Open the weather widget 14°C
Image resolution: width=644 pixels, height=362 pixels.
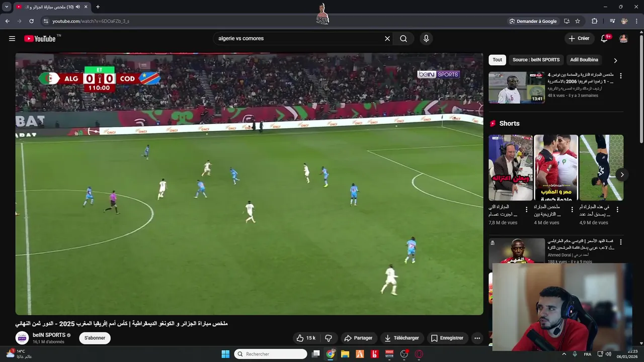(x=19, y=354)
